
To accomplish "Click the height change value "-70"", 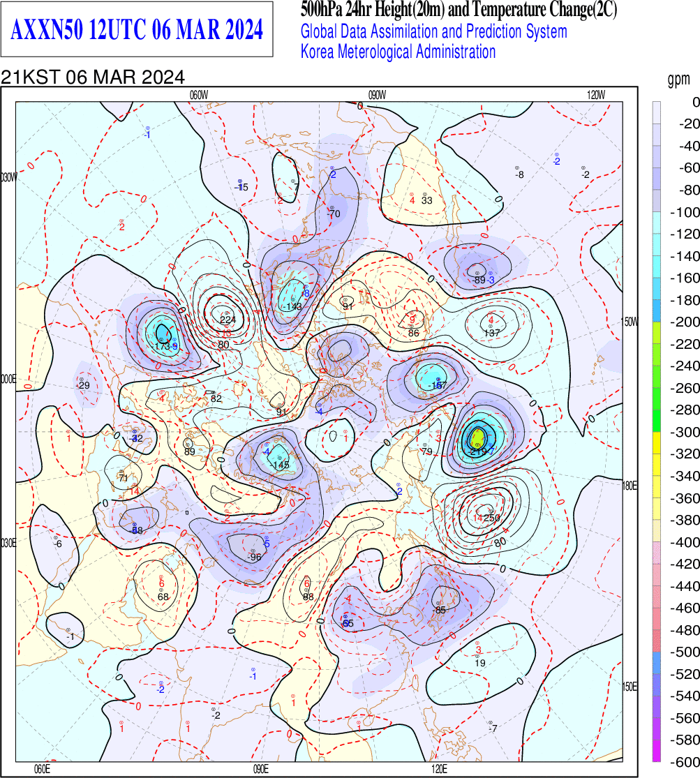I will 334,214.
